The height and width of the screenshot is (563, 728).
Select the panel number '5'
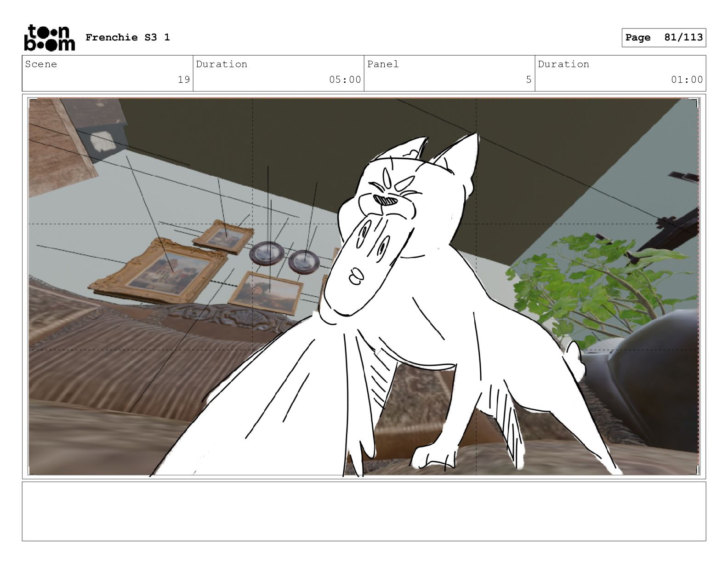[529, 80]
